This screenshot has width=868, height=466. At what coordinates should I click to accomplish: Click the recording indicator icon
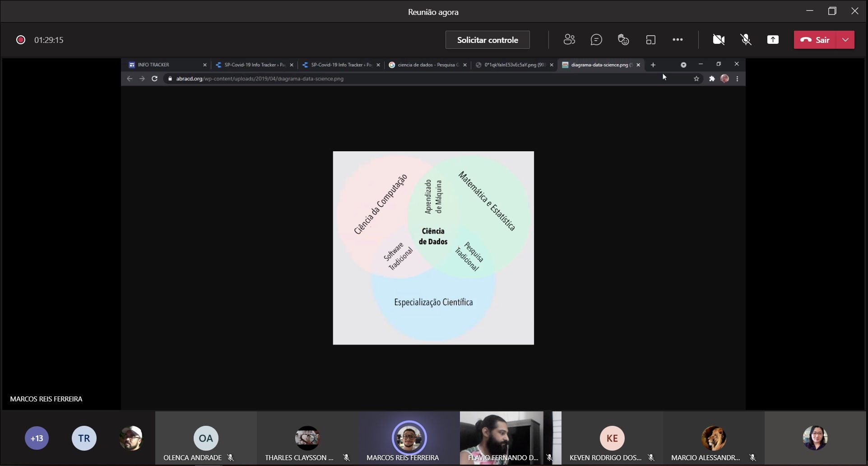(x=21, y=40)
